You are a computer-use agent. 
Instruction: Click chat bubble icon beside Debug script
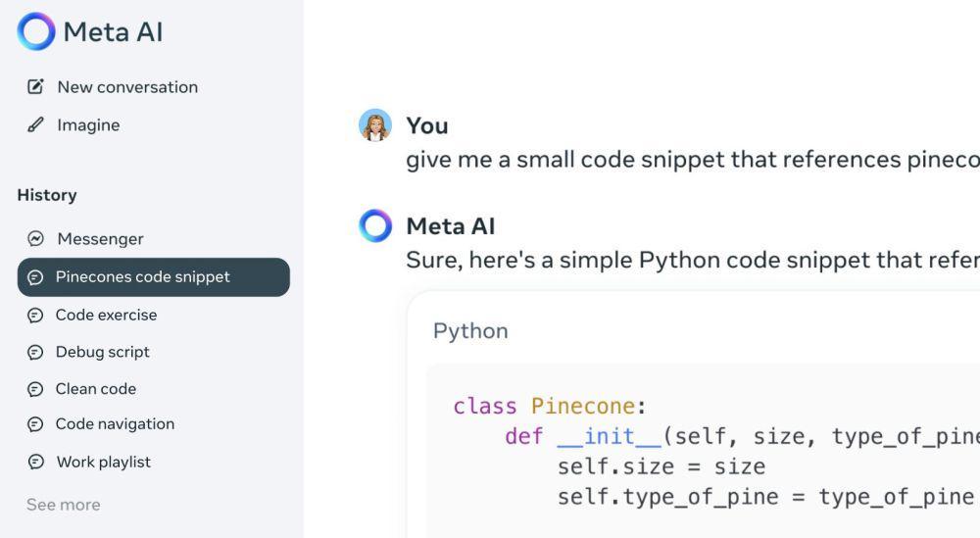(x=35, y=353)
